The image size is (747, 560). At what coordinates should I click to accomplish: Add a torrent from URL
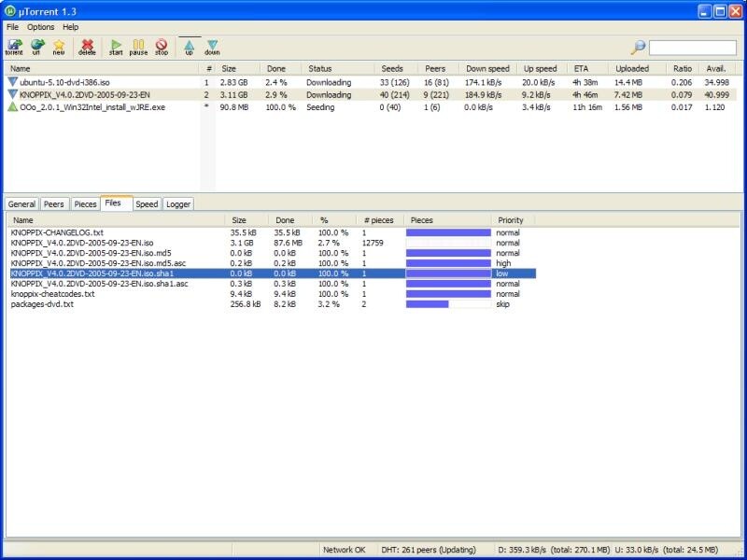(35, 46)
